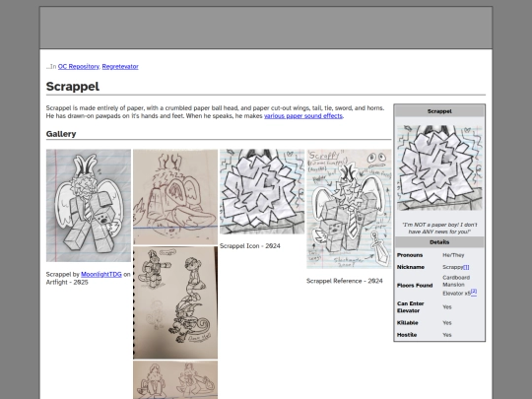The image size is (532, 399).
Task: Click the 'Nickname' label in infobox
Action: point(411,267)
